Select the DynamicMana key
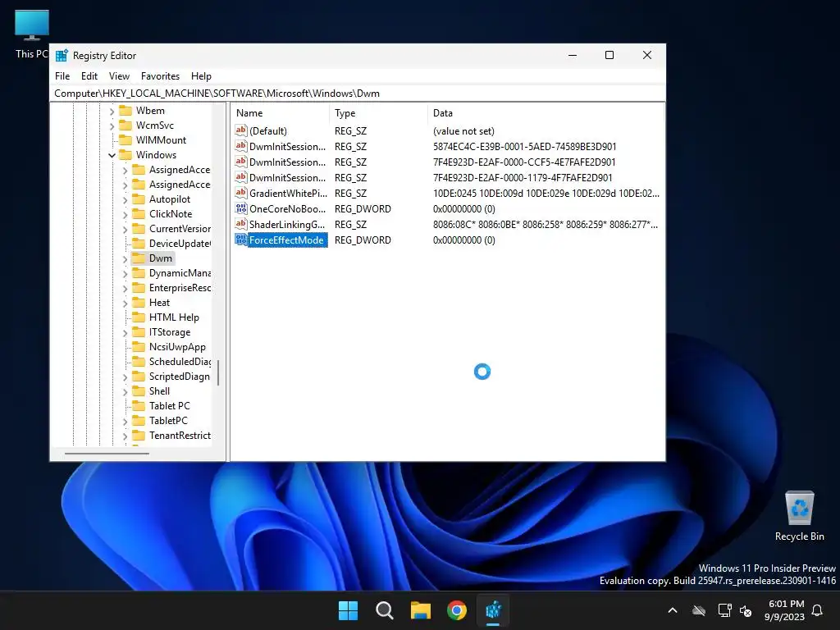 [180, 273]
